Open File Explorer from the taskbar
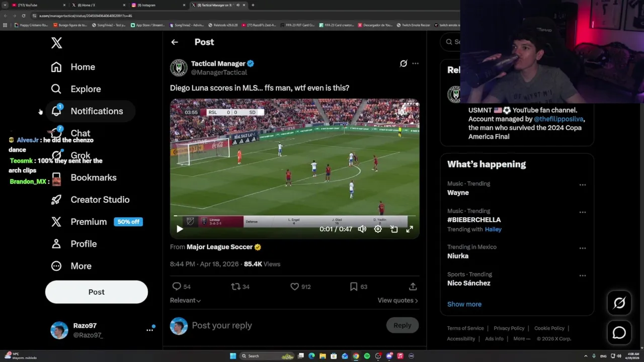The height and width of the screenshot is (362, 644). pyautogui.click(x=323, y=356)
